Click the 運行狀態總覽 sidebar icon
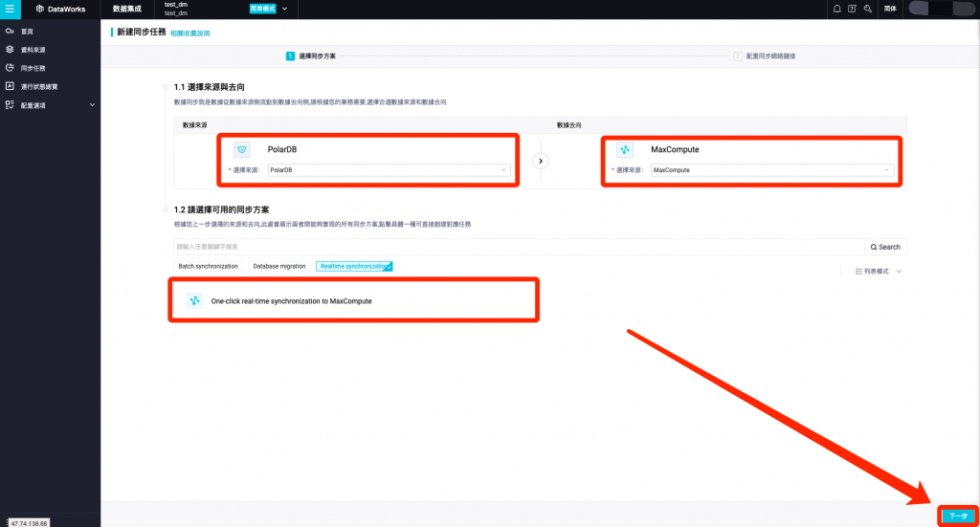Image resolution: width=980 pixels, height=527 pixels. (x=10, y=86)
